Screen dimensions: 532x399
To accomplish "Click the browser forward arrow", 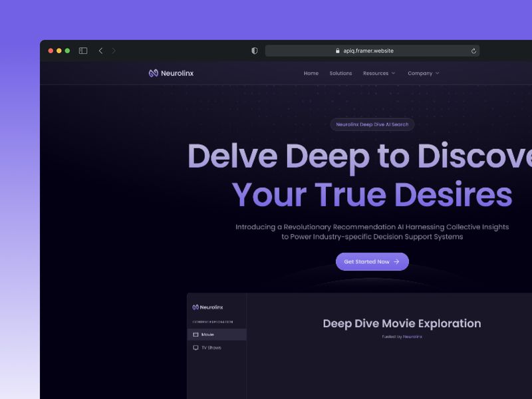I will point(114,51).
